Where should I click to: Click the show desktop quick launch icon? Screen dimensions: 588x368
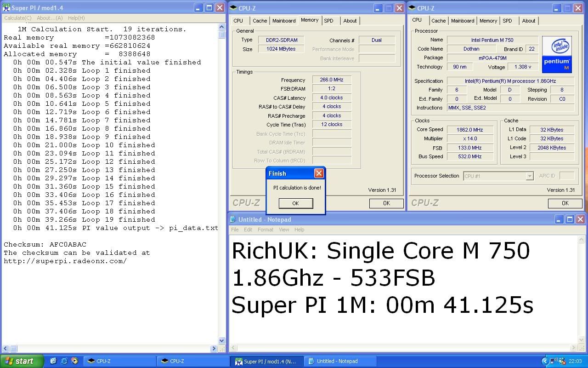pyautogui.click(x=53, y=361)
